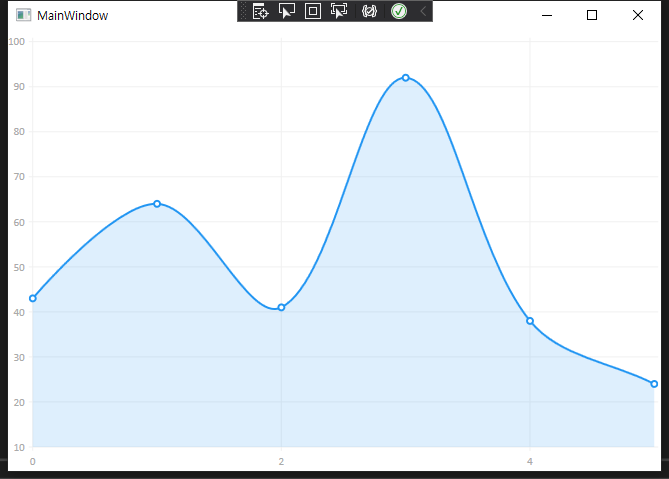Image resolution: width=669 pixels, height=479 pixels.
Task: Click the Y-axis label 30
Action: (x=19, y=357)
